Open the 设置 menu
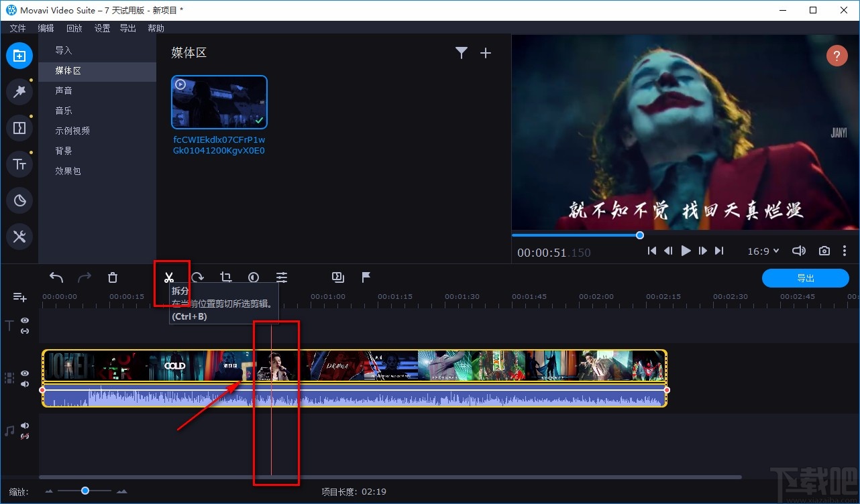860x504 pixels. 102,28
